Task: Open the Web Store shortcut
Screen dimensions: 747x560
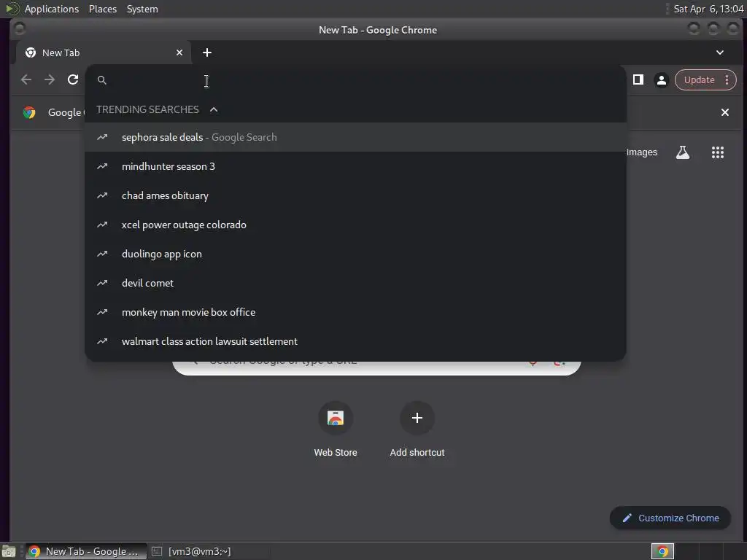Action: pyautogui.click(x=336, y=429)
